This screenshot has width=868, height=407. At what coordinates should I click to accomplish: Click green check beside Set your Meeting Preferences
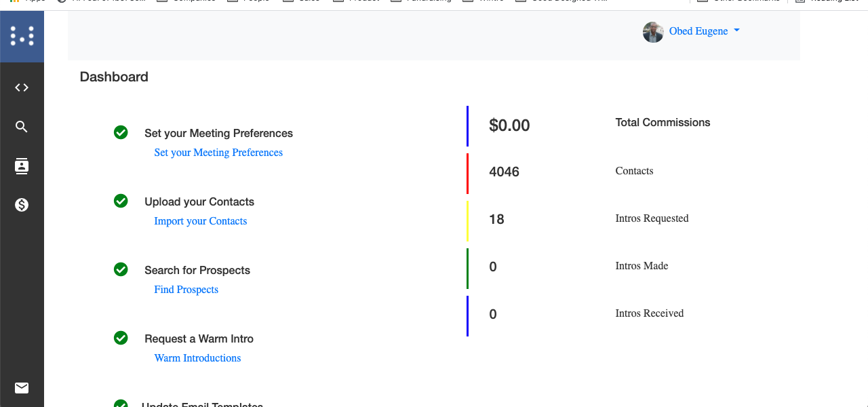click(121, 132)
